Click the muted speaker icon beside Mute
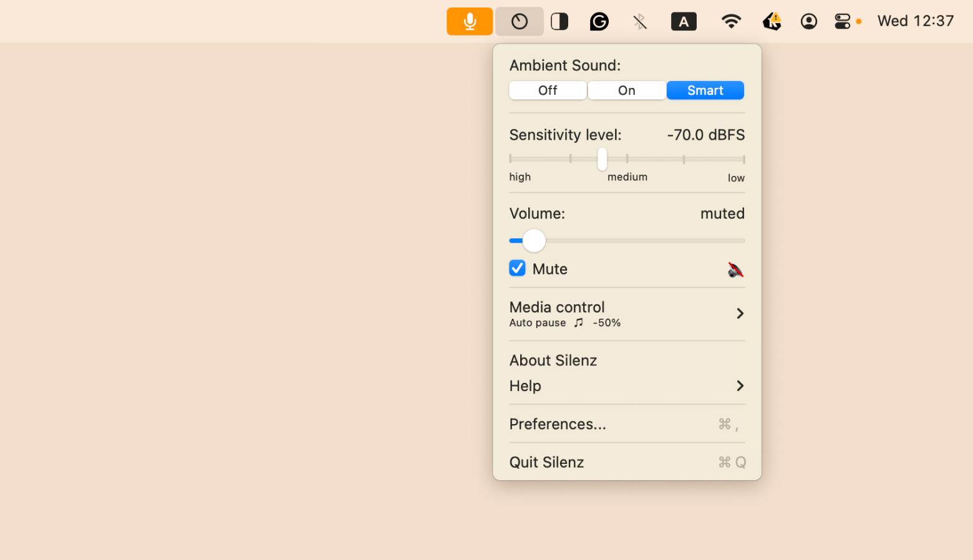973x560 pixels. [x=735, y=269]
